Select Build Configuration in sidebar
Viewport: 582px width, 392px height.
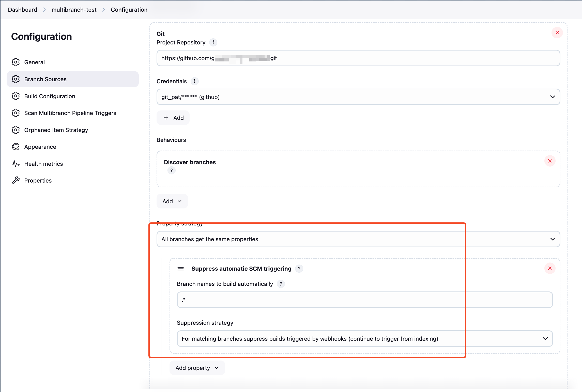coord(50,96)
